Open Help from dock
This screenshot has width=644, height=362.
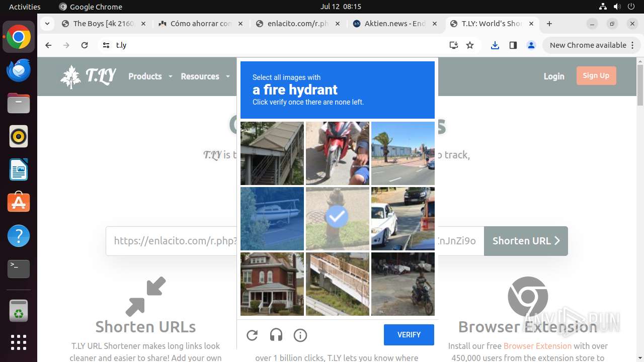19,236
